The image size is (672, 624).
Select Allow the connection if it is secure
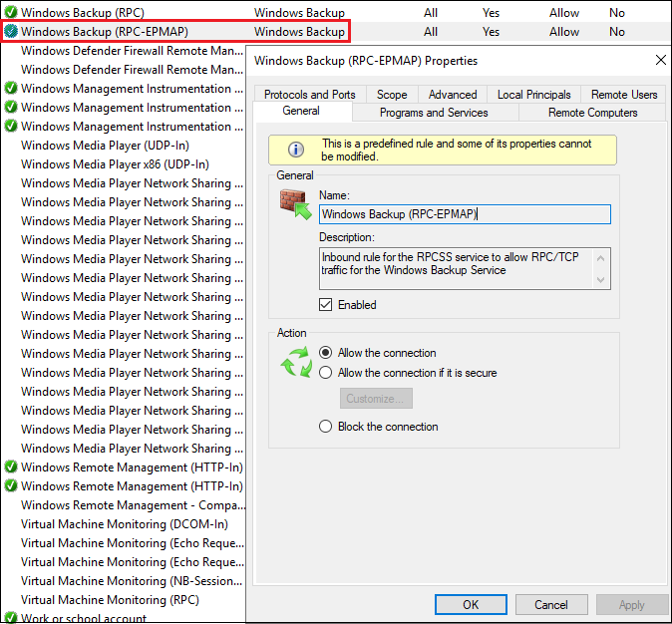click(x=326, y=373)
